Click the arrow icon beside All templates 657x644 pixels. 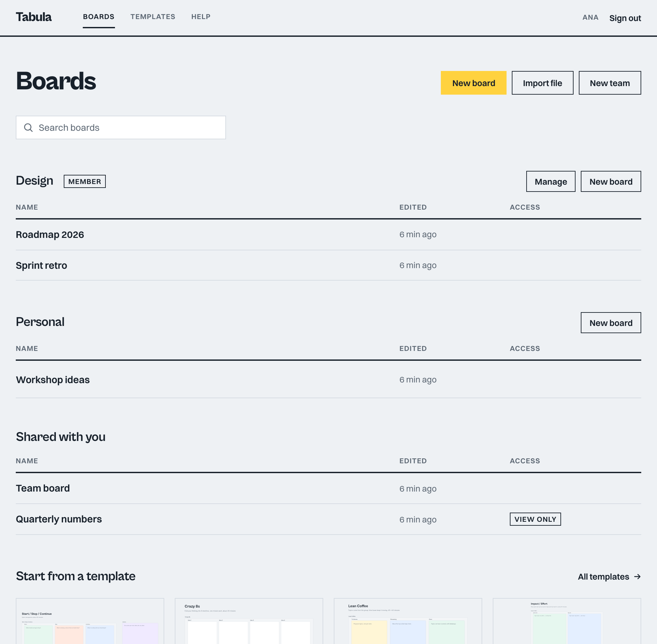point(637,577)
